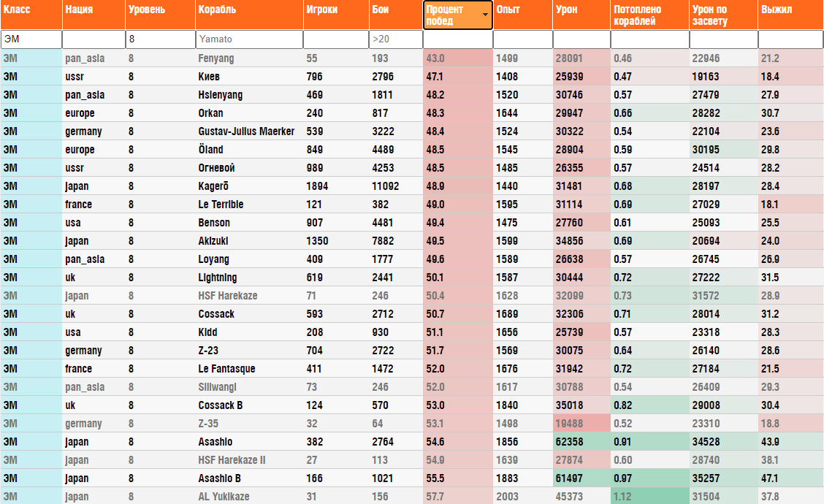
Task: Sort by Уровень column header
Action: tap(160, 15)
